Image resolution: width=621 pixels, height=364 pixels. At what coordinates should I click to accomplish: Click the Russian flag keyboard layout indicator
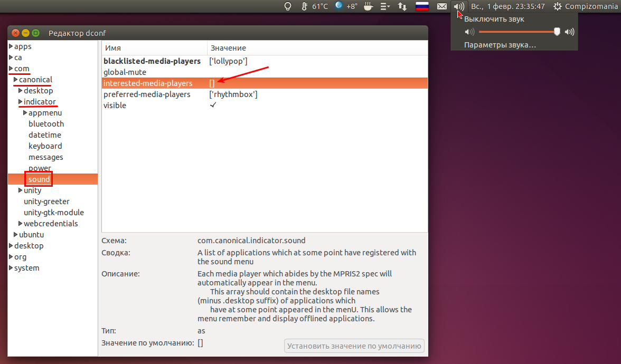(422, 6)
